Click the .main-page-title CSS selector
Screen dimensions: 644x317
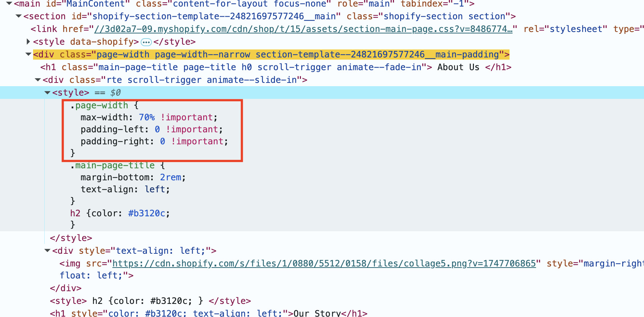[112, 165]
